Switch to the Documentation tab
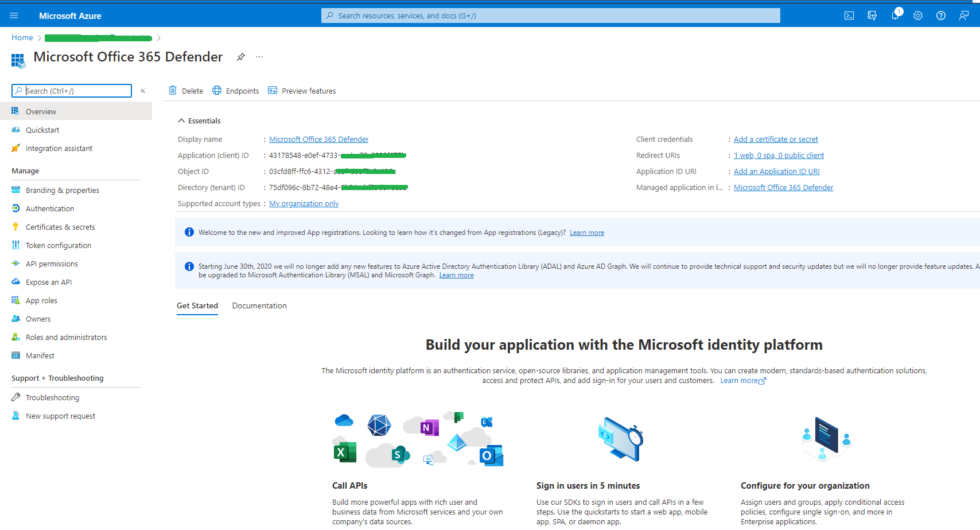This screenshot has width=980, height=530. coord(259,305)
